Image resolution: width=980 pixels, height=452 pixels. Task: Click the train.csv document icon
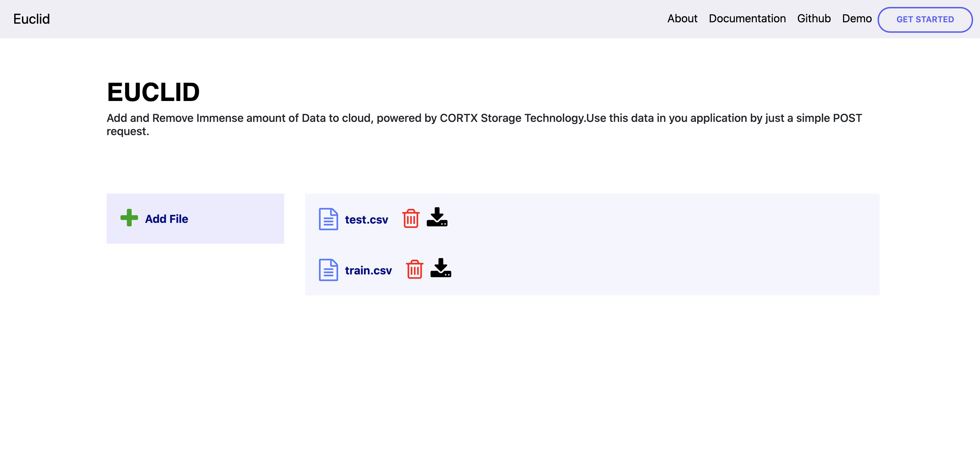(x=328, y=270)
